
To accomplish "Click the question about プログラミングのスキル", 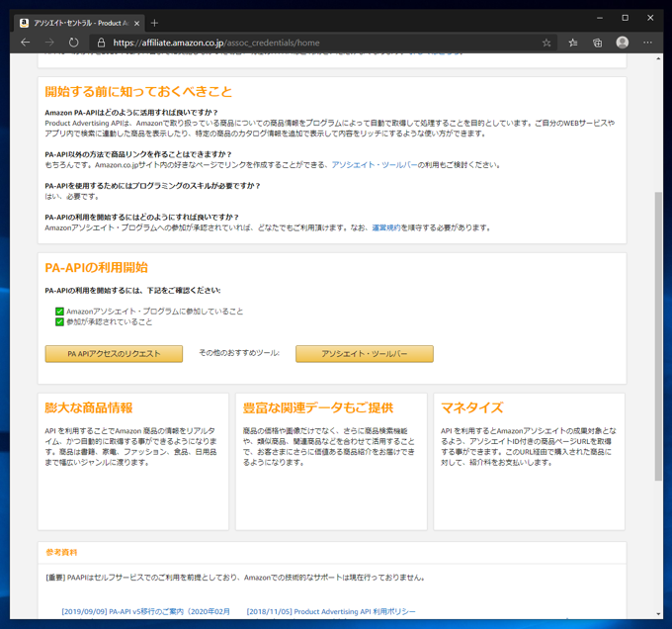I will coord(152,186).
